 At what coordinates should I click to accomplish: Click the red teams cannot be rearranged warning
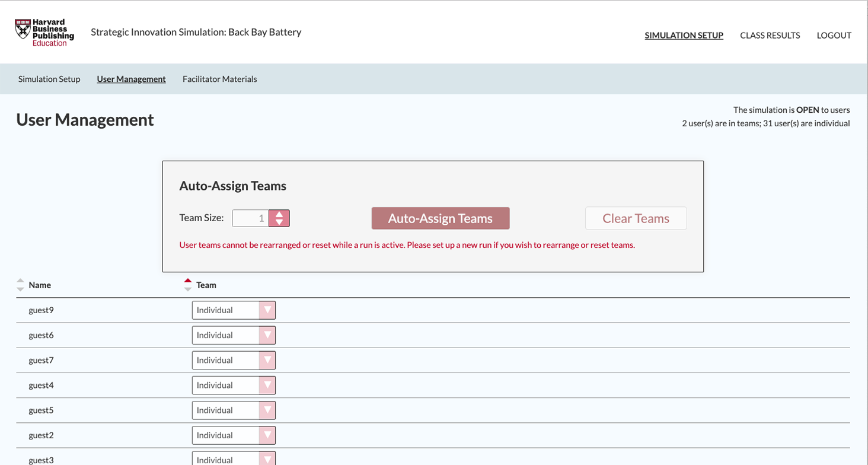pyautogui.click(x=407, y=245)
